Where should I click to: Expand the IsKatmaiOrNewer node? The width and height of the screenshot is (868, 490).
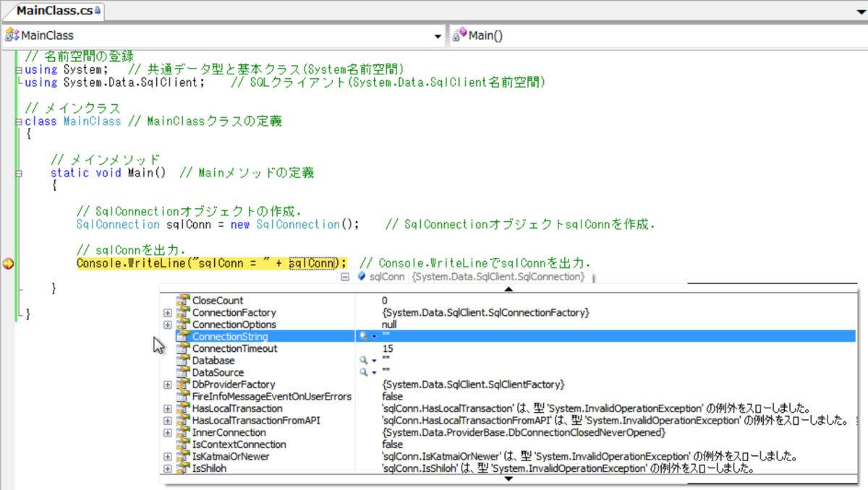168,457
